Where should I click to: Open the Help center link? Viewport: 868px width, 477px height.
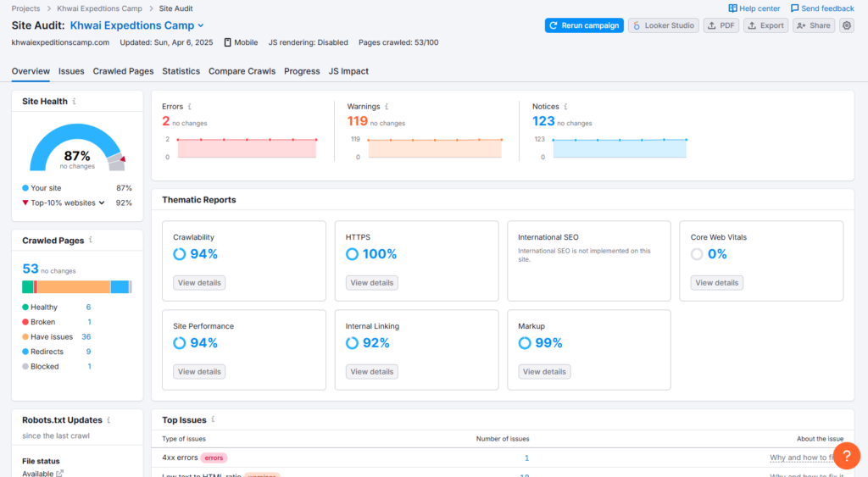pos(754,8)
